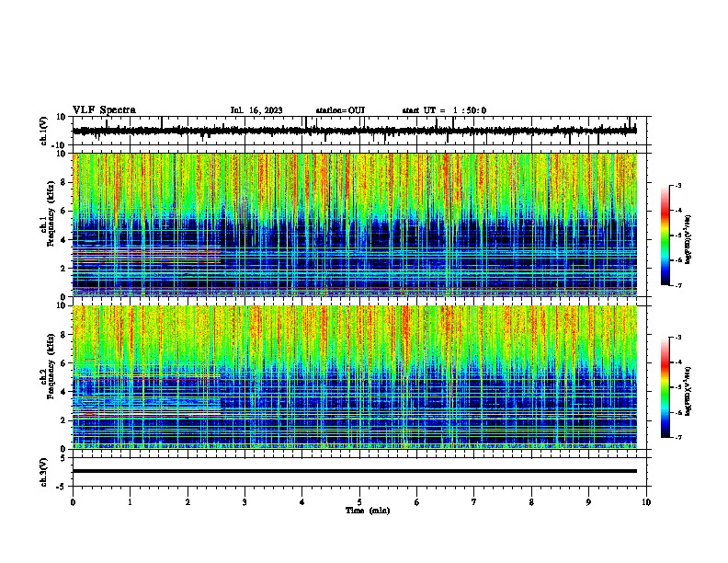The height and width of the screenshot is (563, 728).
Task: Click the ch.1 "Frequency (kHz)" axis label
Action: [x=51, y=213]
